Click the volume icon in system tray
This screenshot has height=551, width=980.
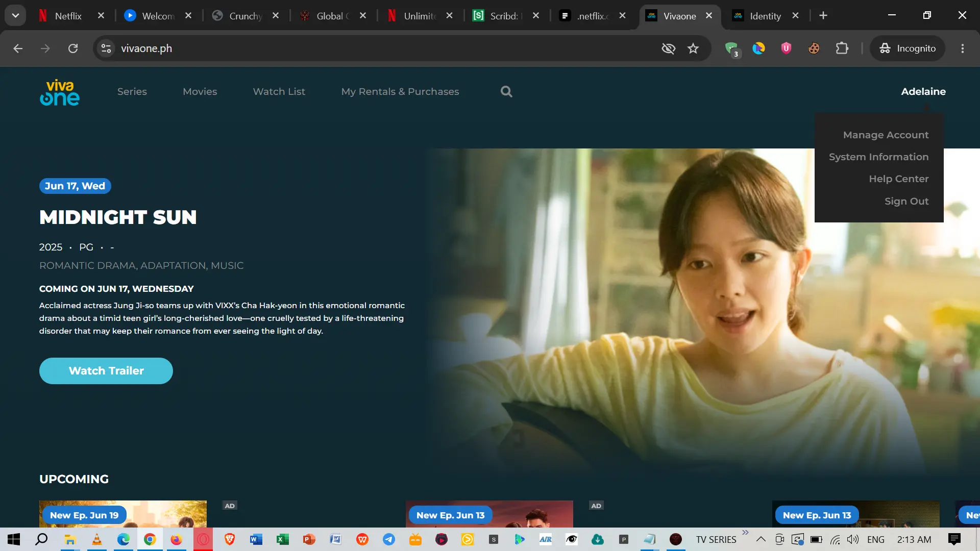[x=852, y=539]
